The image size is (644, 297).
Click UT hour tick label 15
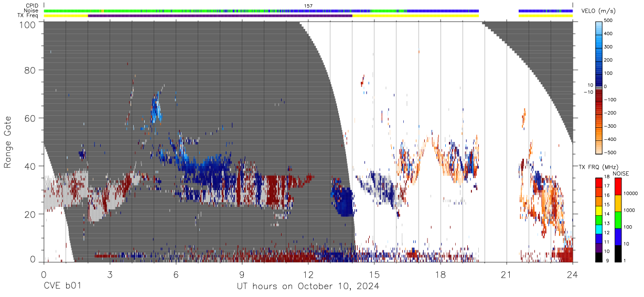(x=374, y=275)
